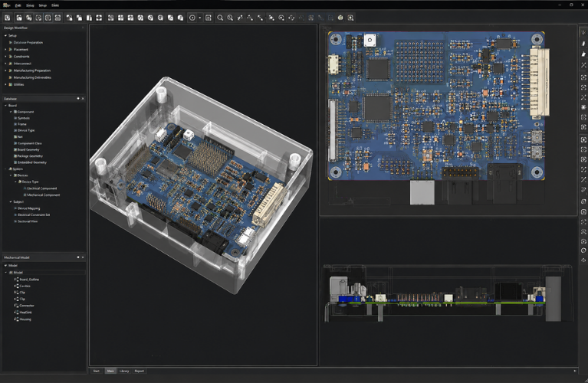
Task: Select Board_Outline in Mechanical Model
Action: 29,280
